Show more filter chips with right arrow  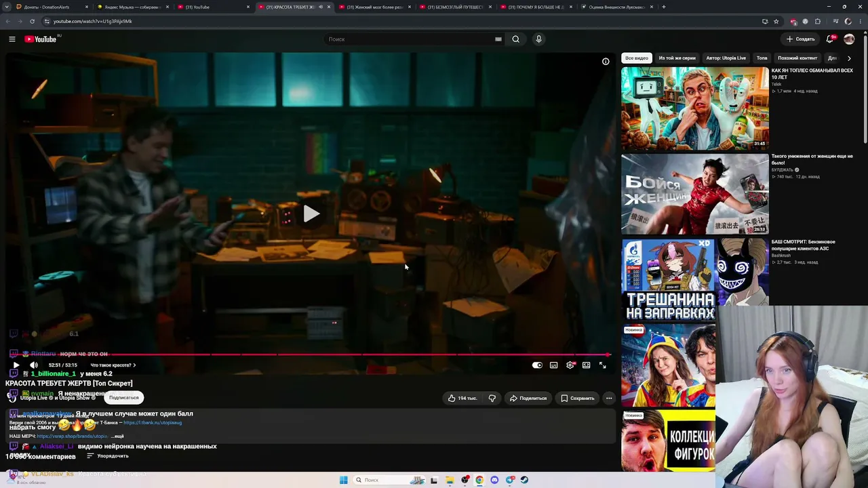click(x=849, y=58)
